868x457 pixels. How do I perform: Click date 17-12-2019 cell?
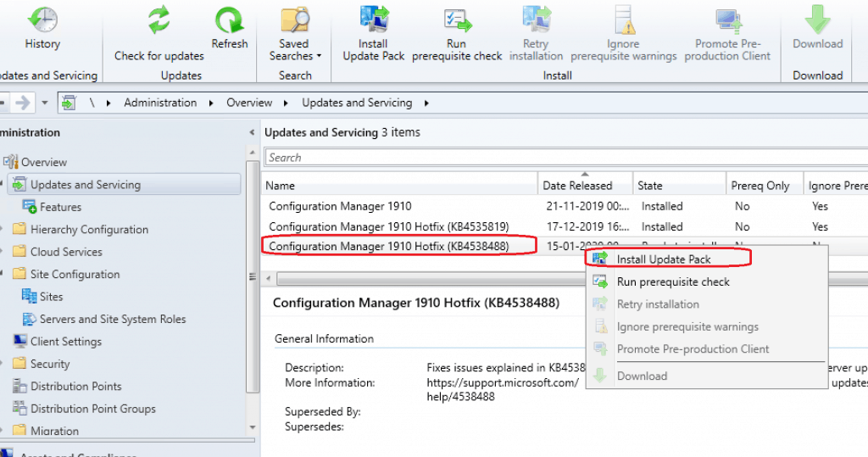pos(588,226)
